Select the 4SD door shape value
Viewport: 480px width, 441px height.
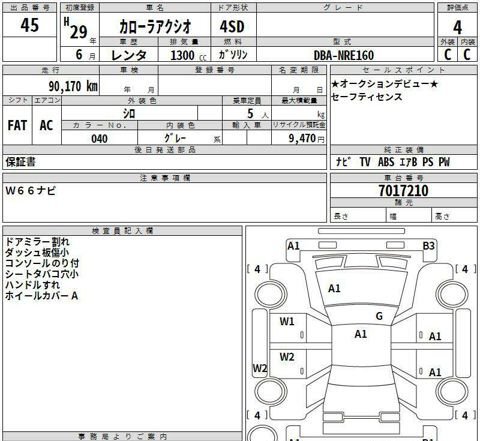(232, 27)
